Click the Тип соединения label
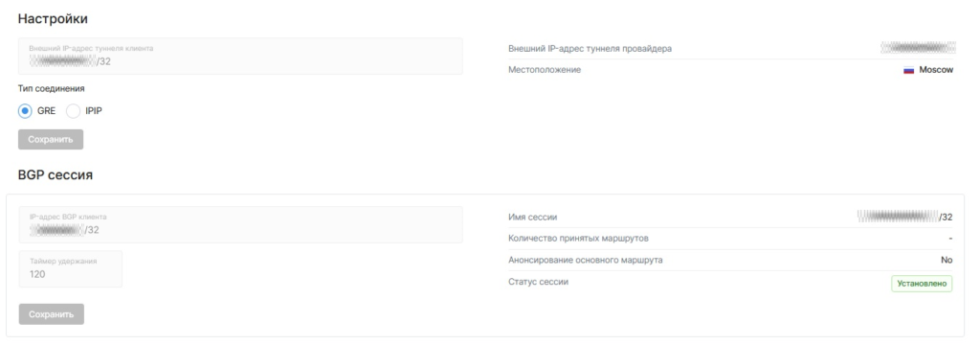 point(52,89)
